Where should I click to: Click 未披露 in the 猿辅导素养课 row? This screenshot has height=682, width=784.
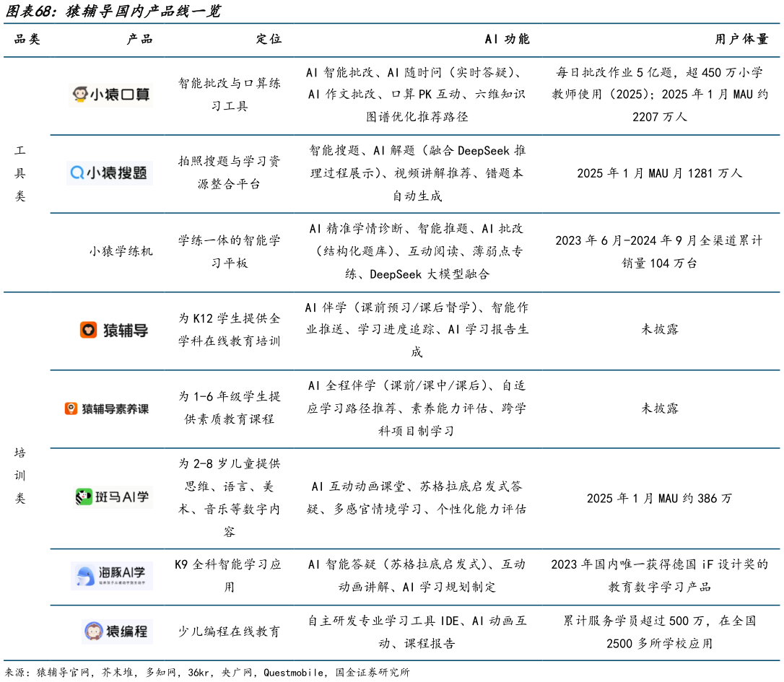click(660, 408)
